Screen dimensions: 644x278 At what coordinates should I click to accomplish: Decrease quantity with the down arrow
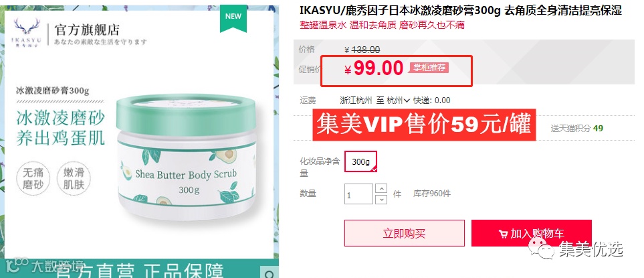pos(382,199)
